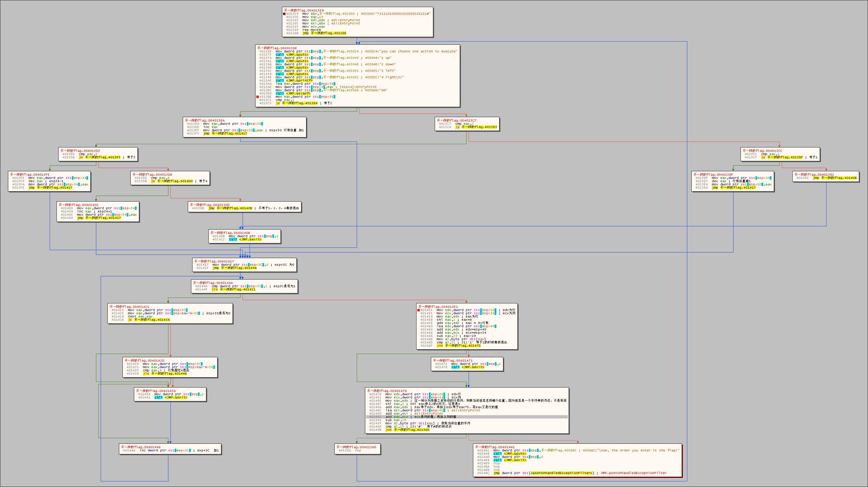
Task: Click the "je 4013DF" jump at 4013CF
Action: tap(782, 157)
